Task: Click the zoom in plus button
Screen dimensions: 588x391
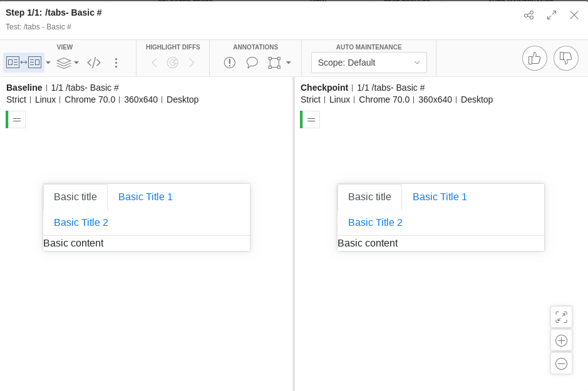Action: click(x=561, y=340)
